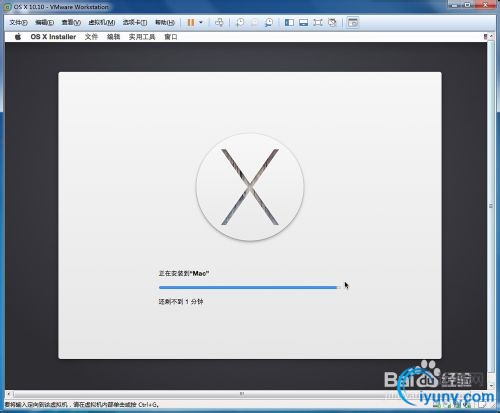Minimize the VMware Workstation window

(x=455, y=4)
